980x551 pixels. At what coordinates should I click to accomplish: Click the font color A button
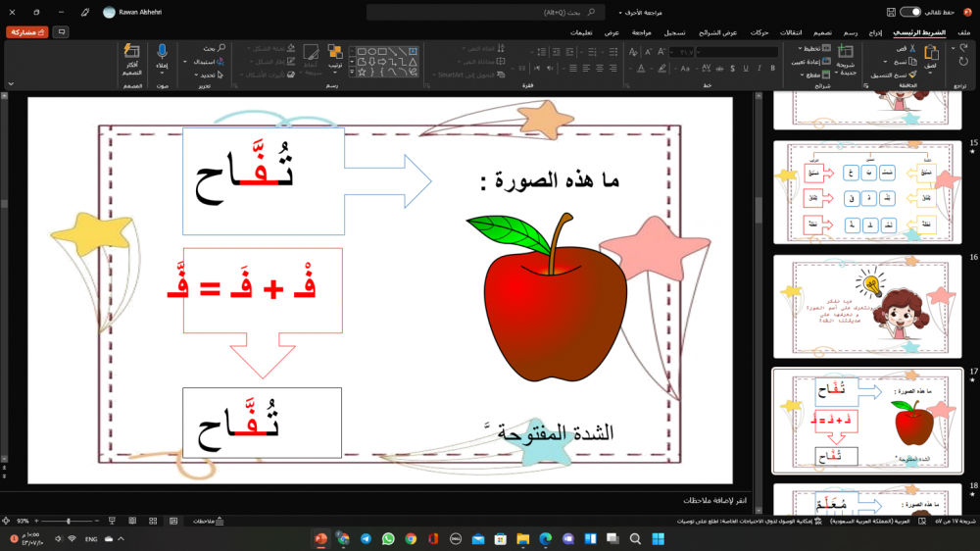tap(641, 69)
